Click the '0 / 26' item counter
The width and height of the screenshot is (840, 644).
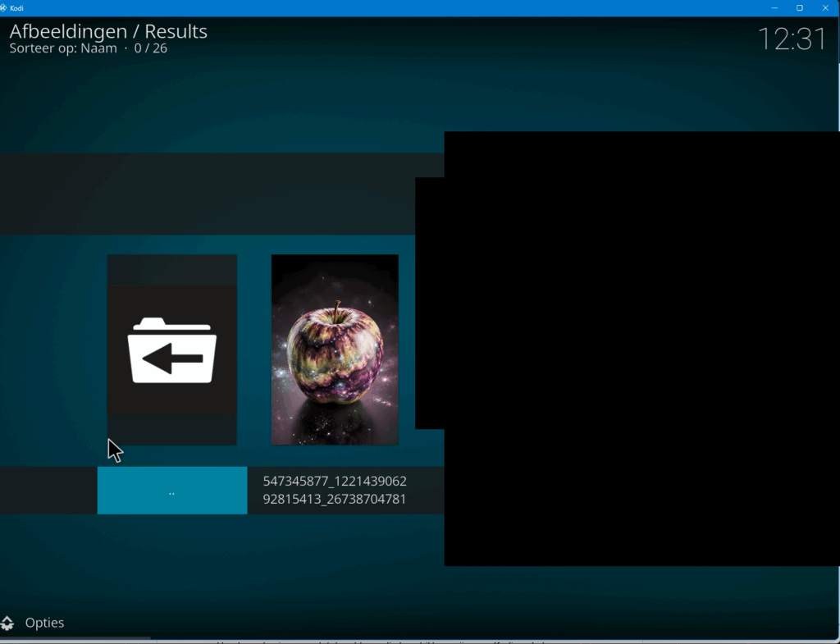(x=151, y=48)
